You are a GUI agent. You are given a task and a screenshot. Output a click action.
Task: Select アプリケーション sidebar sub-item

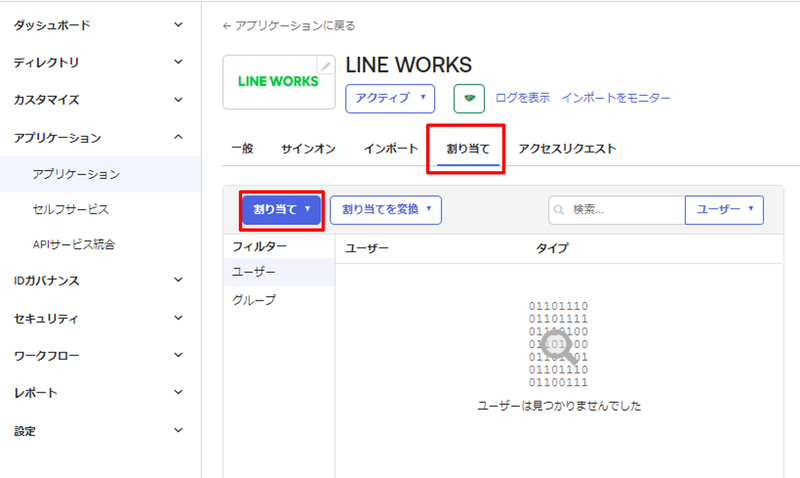click(x=100, y=174)
